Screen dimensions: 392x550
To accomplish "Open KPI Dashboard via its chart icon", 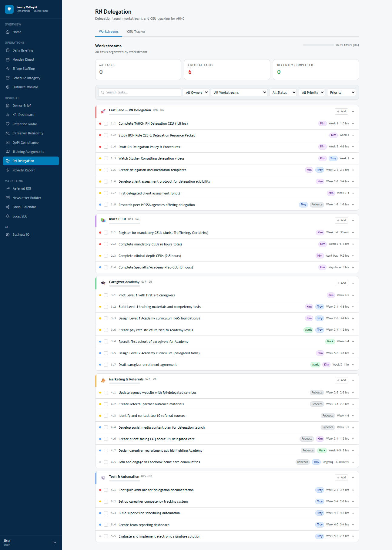I will coord(8,115).
